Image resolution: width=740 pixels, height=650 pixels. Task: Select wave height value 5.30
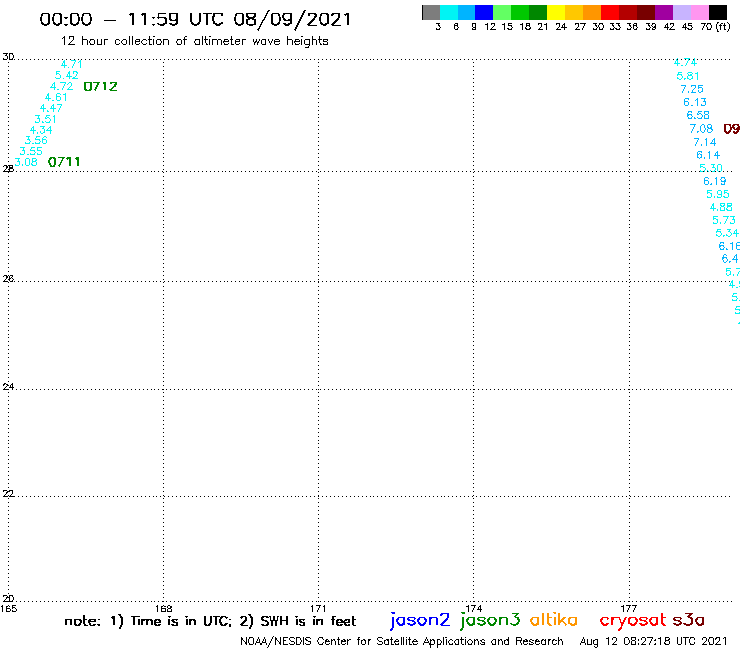tap(711, 168)
